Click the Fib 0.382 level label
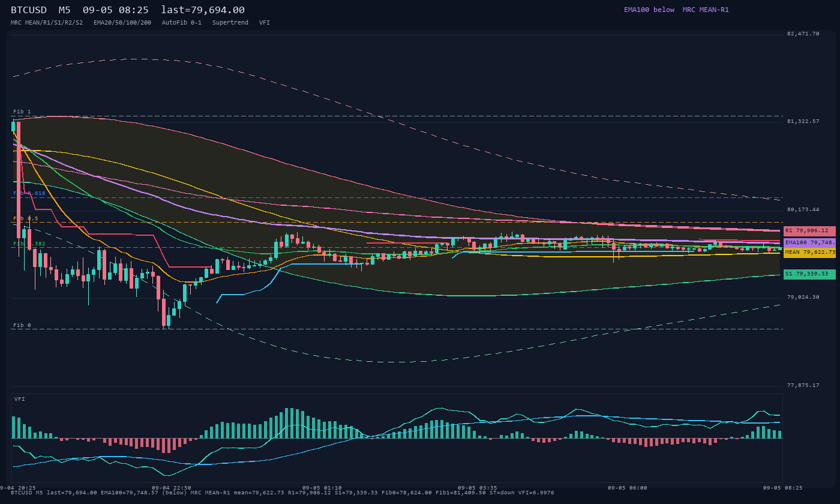Screen dimensions: 840x504 [x=29, y=244]
